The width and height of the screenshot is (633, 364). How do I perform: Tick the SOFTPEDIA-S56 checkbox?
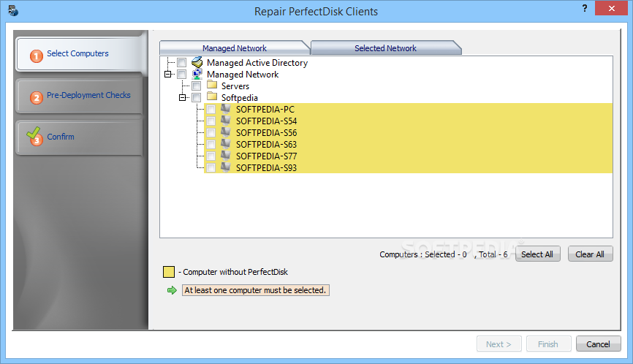point(211,133)
